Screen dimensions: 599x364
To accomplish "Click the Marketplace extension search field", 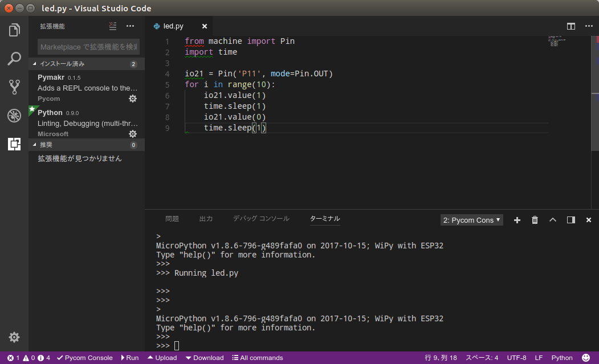I will (89, 47).
